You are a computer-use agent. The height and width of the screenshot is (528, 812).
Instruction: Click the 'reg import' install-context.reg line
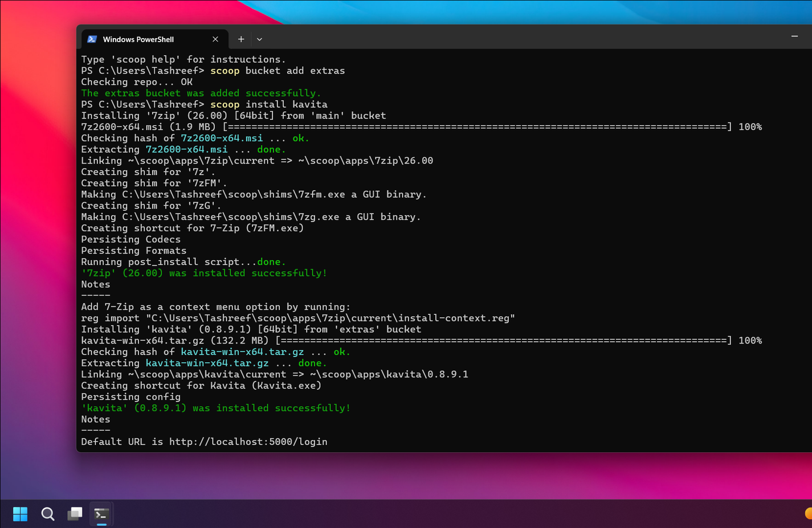click(298, 318)
